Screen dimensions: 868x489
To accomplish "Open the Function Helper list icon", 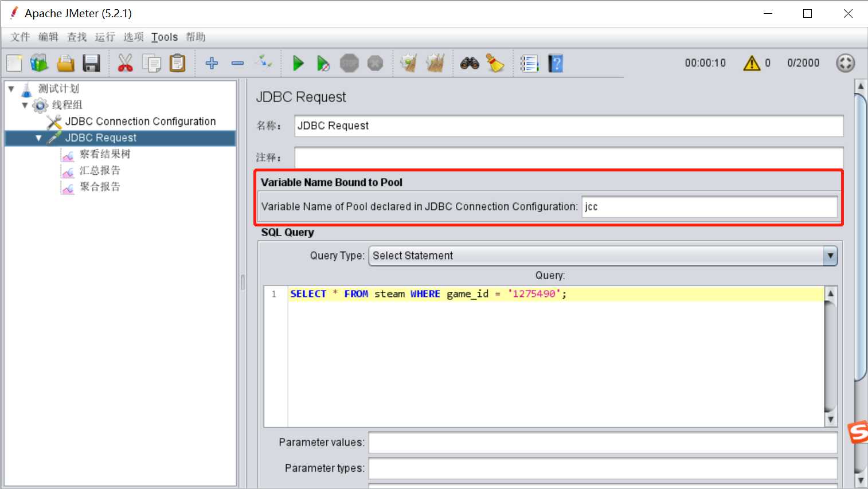I will click(529, 63).
